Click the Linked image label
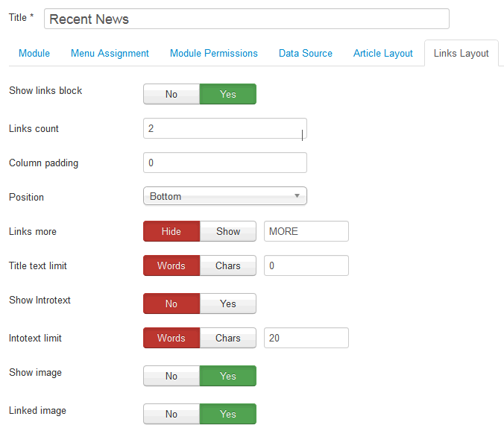Image resolution: width=504 pixels, height=431 pixels. pos(37,410)
